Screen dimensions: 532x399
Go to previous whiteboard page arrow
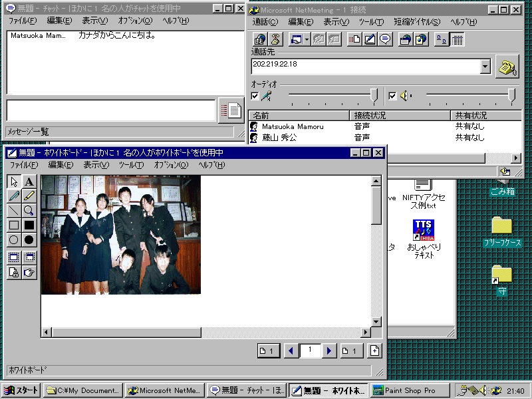coord(291,351)
